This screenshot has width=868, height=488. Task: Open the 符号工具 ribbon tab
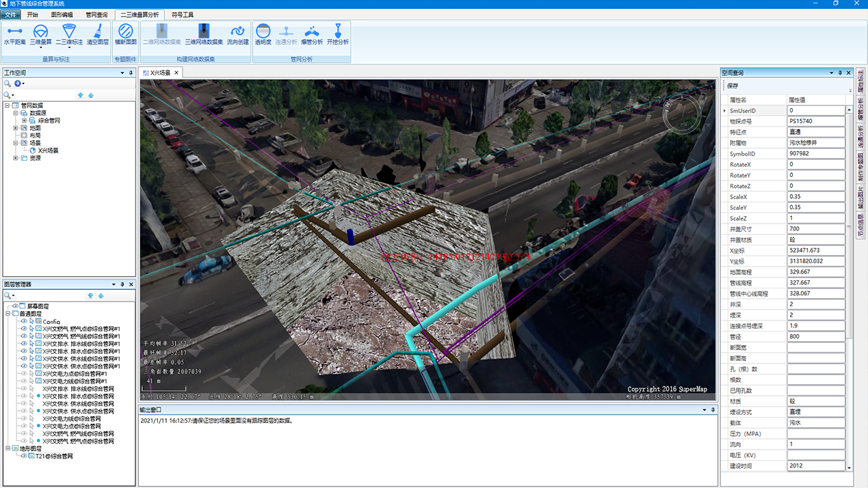pos(183,14)
